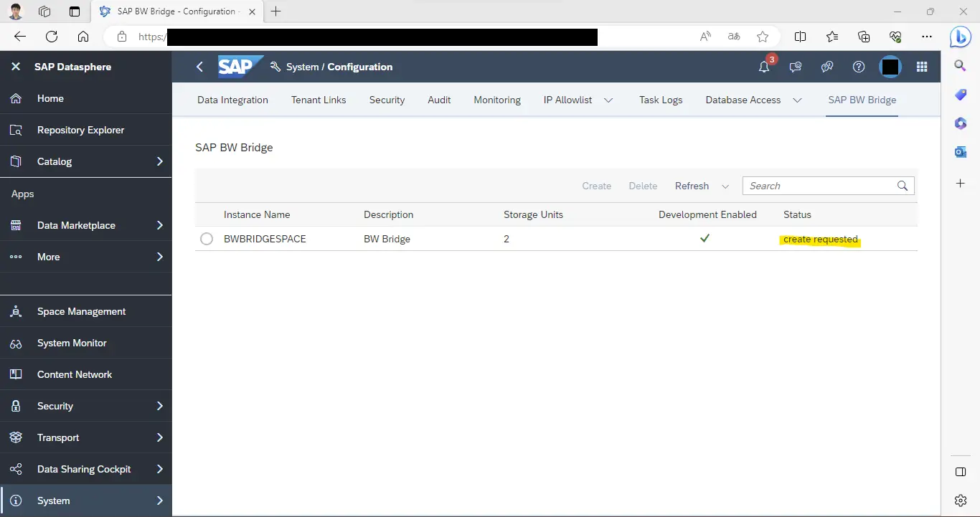The width and height of the screenshot is (980, 517).
Task: Open System Monitor glasses icon
Action: pos(16,343)
